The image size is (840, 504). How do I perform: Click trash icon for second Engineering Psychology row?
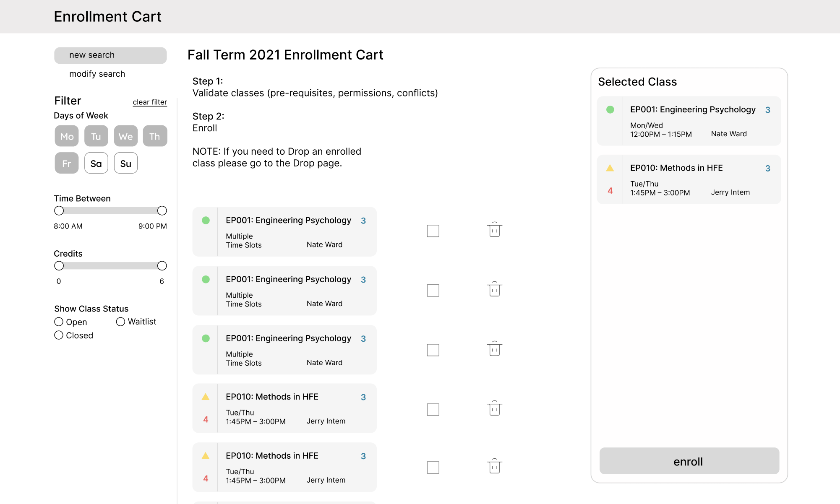pyautogui.click(x=494, y=289)
